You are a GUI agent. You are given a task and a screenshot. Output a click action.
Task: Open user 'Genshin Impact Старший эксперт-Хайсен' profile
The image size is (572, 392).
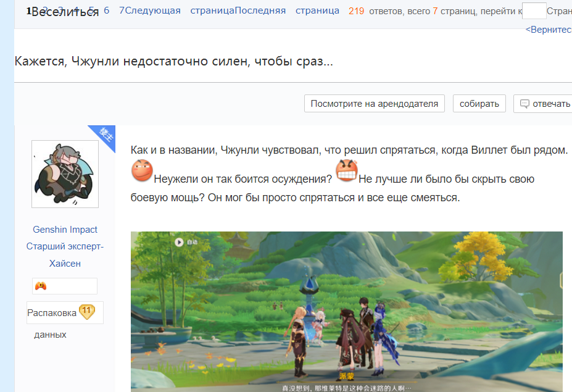(65, 246)
